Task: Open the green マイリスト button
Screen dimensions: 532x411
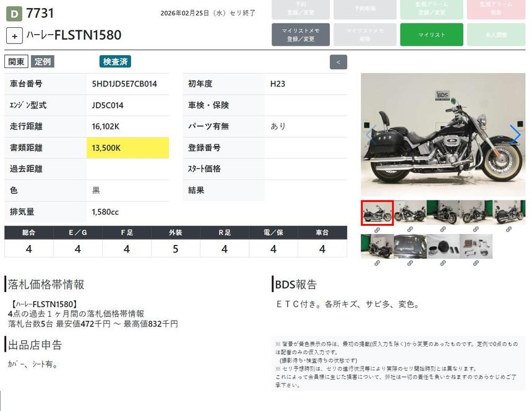Action: point(431,35)
